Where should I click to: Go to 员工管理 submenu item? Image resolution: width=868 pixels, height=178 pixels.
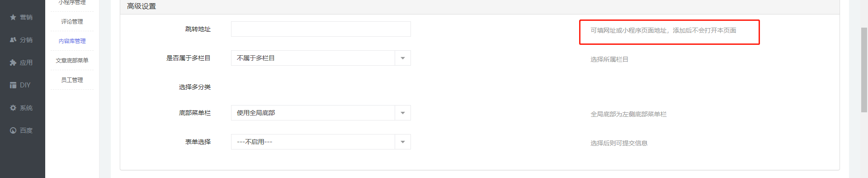[72, 80]
